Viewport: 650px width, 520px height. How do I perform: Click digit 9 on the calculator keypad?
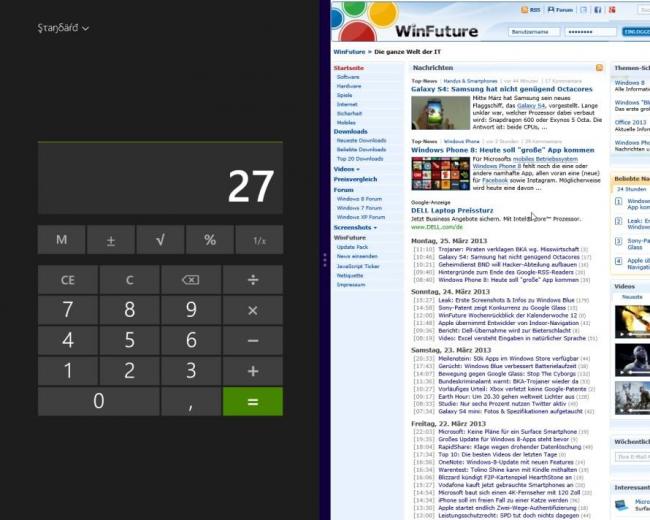click(x=191, y=310)
